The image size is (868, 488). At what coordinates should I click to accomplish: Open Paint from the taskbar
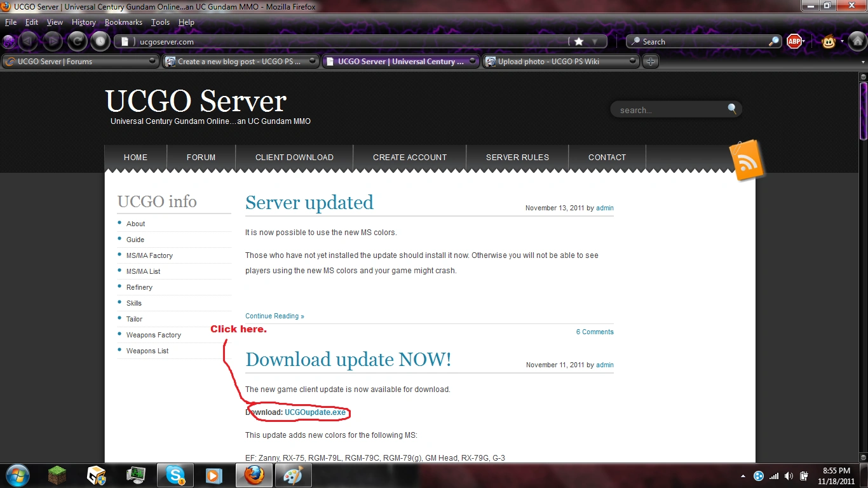(x=293, y=475)
